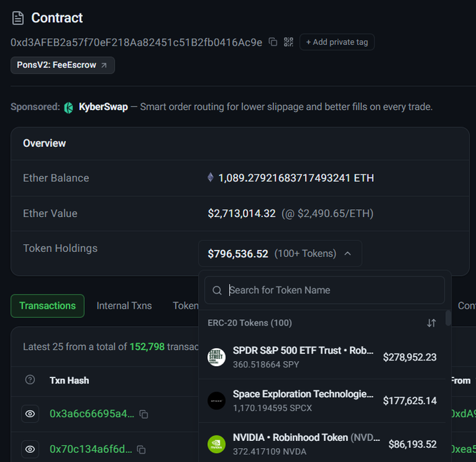The image size is (476, 462).
Task: Click the Overview heading
Action: pyautogui.click(x=44, y=143)
